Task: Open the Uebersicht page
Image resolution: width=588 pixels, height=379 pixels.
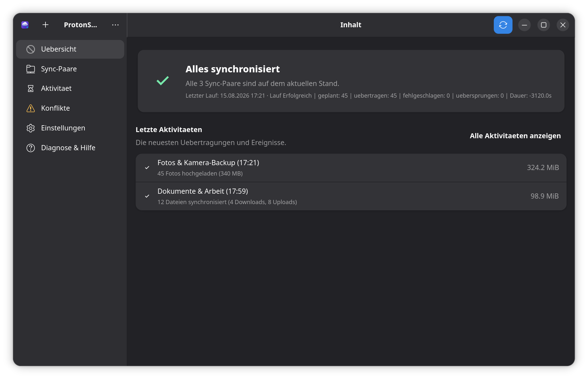Action: tap(70, 49)
